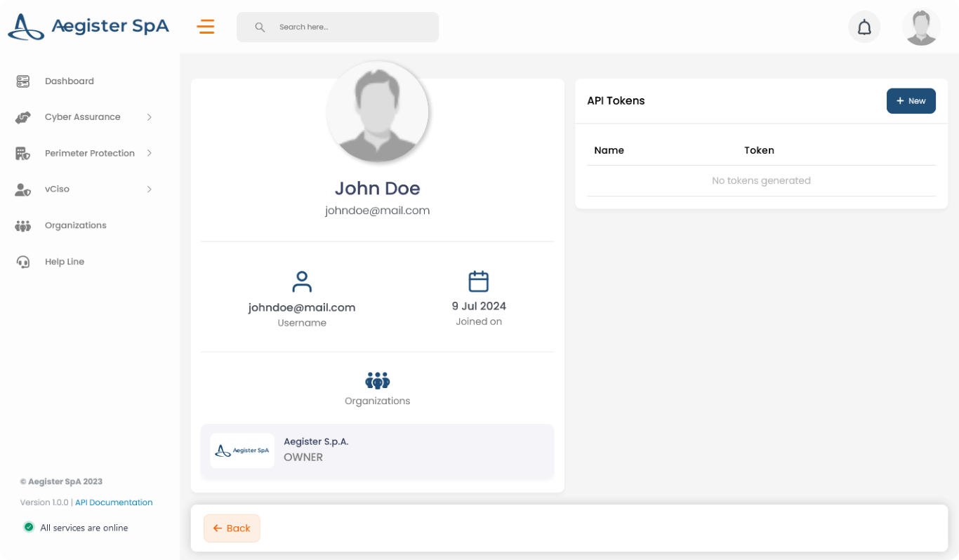Click the large John Doe profile picture
The image size is (959, 560).
click(378, 112)
